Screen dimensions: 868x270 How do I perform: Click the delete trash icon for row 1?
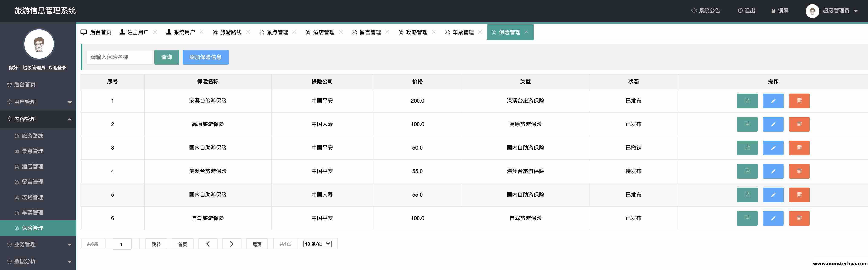[x=799, y=101]
